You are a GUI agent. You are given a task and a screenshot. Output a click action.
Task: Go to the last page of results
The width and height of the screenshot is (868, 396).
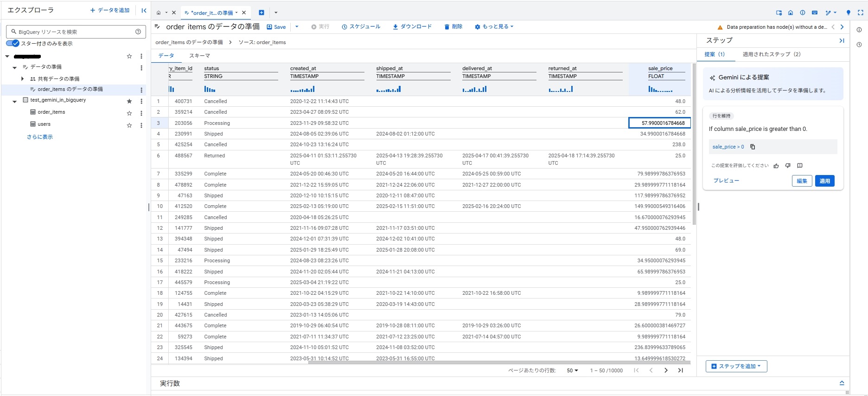[680, 370]
